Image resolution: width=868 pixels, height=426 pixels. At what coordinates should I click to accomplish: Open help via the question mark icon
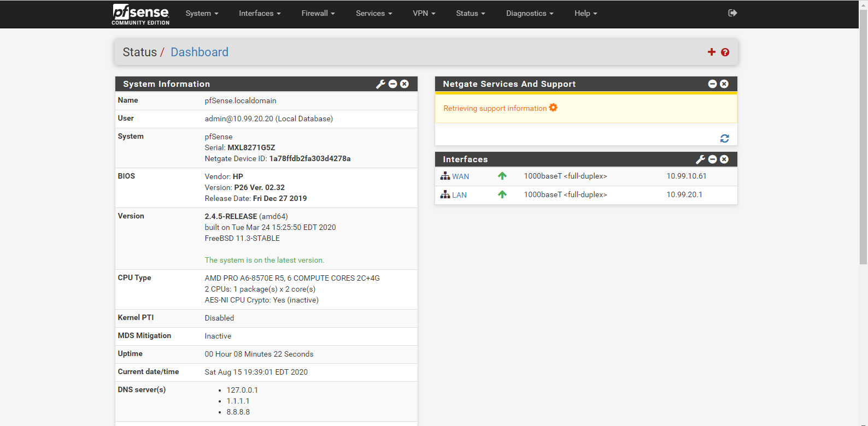pos(725,52)
